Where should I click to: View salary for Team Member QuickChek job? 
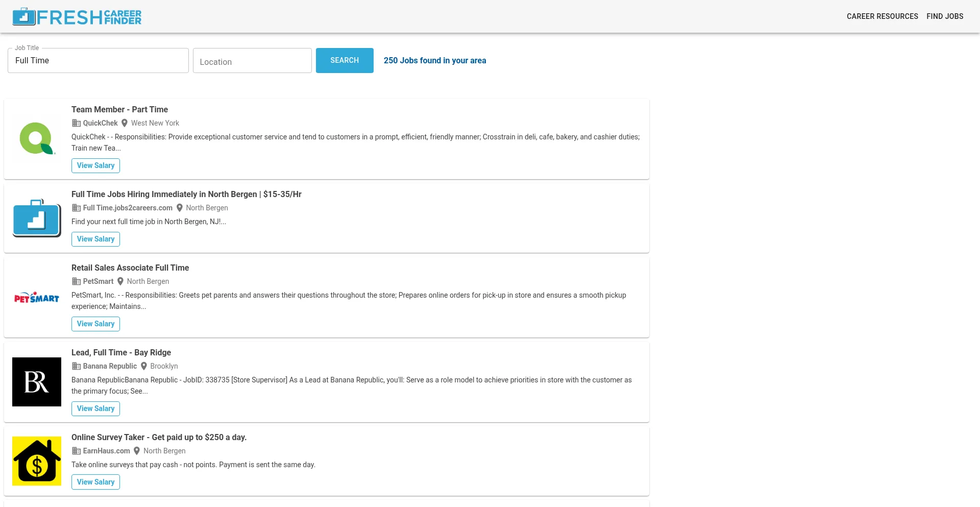pos(95,165)
